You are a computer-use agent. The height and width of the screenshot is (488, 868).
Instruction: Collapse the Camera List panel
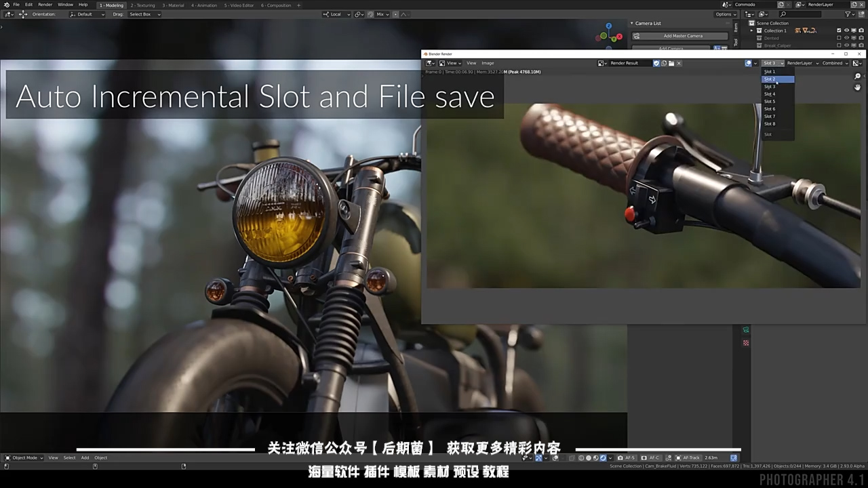632,23
